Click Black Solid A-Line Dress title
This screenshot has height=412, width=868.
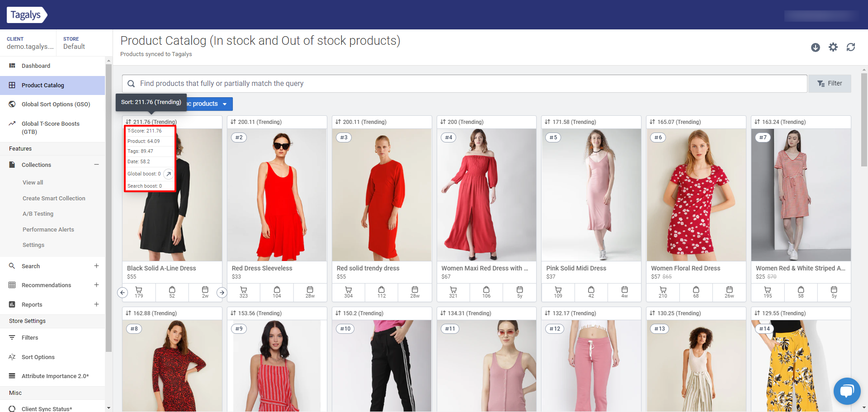(161, 268)
